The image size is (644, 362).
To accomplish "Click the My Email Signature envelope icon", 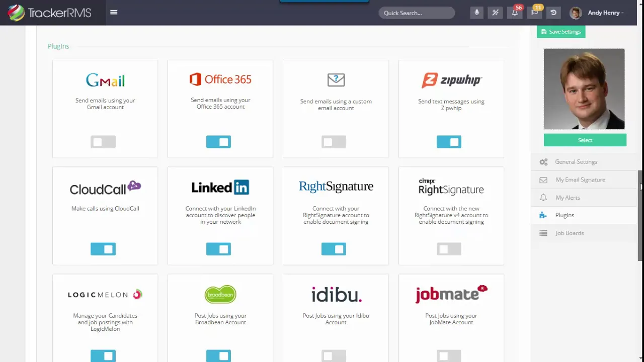I will (543, 180).
